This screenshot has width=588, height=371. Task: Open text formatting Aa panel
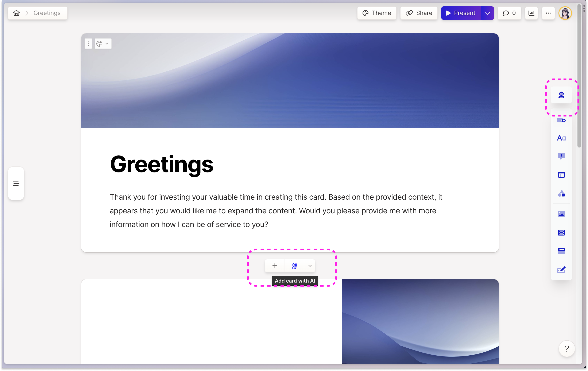pos(561,138)
